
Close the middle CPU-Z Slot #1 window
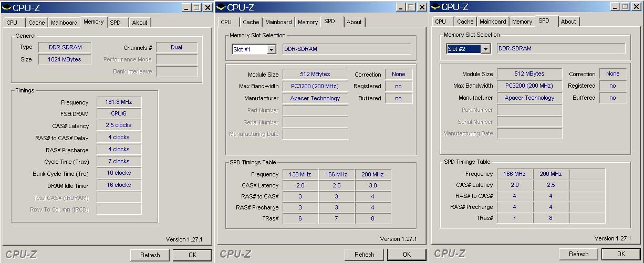[422, 7]
